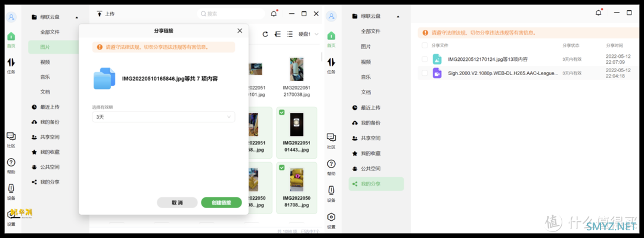Tick checkbox for IMG20220512170124.jpg share row
Image resolution: width=644 pixels, height=238 pixels.
425,59
